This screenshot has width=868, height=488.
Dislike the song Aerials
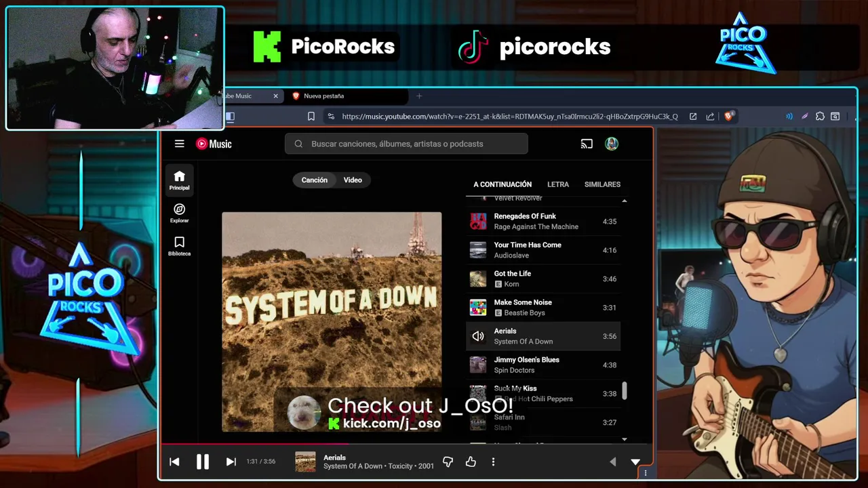coord(448,462)
